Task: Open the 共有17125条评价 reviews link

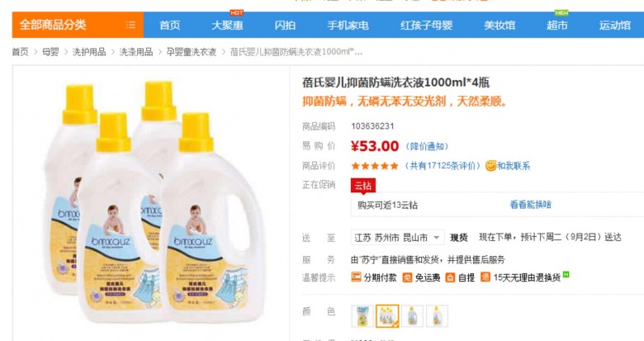Action: (442, 166)
